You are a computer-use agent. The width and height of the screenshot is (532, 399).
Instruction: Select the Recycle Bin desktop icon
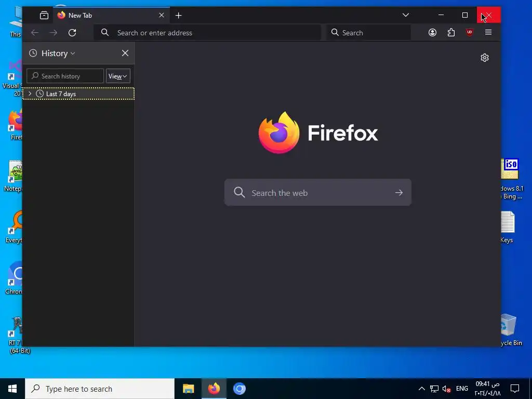coord(510,330)
